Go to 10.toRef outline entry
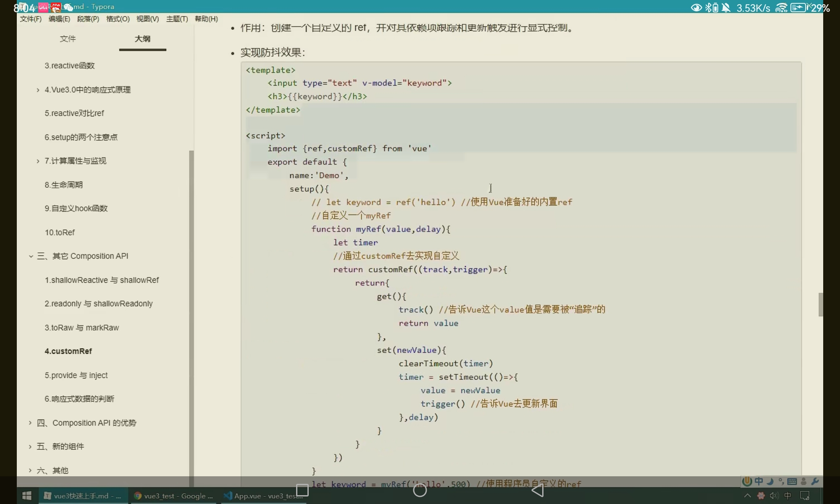The height and width of the screenshot is (504, 840). (x=60, y=232)
